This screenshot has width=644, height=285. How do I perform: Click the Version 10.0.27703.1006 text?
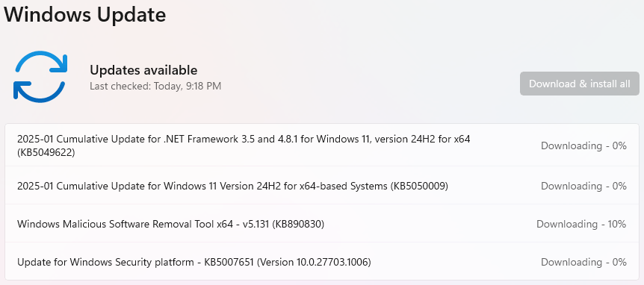(314, 262)
